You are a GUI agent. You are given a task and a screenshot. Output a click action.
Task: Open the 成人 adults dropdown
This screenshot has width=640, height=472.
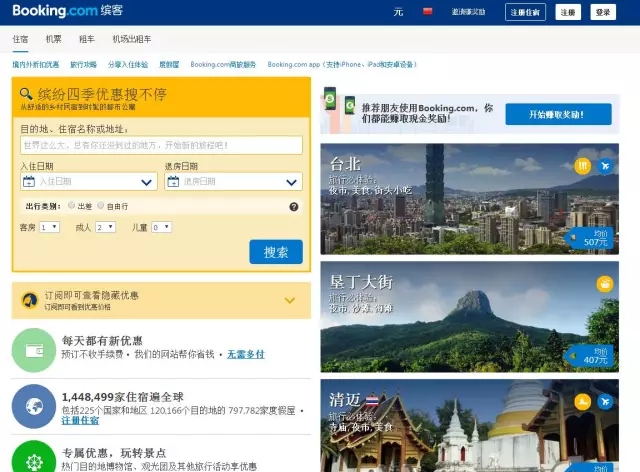pos(105,227)
